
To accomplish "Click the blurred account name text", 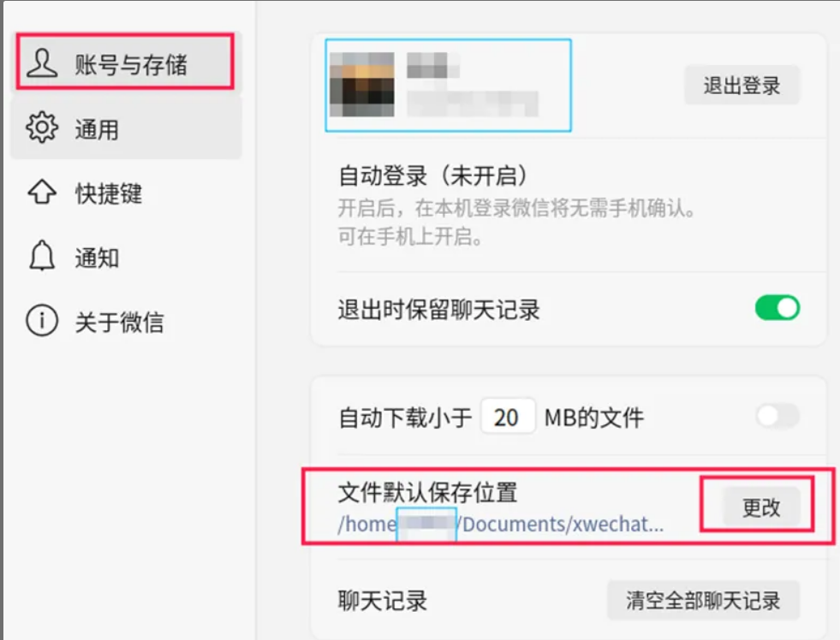I will click(x=433, y=65).
